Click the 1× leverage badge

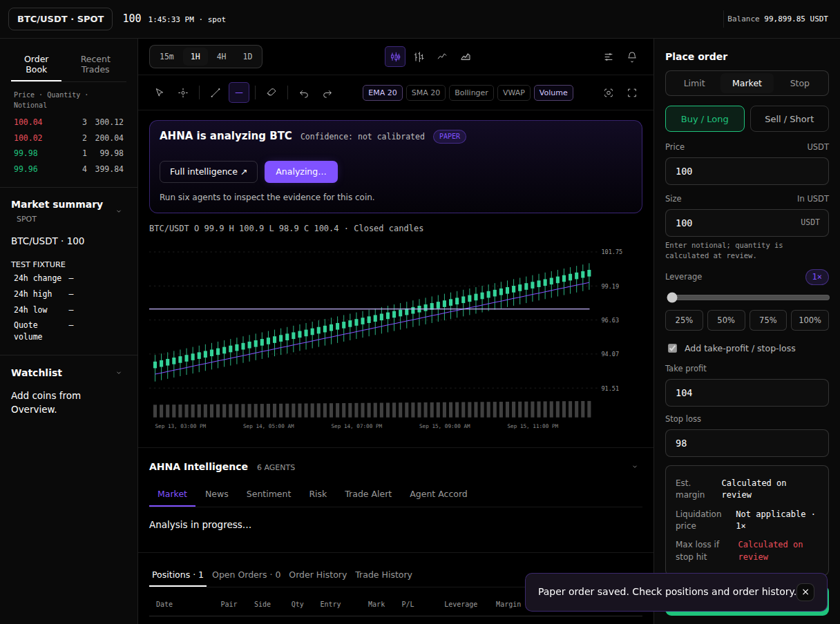(817, 277)
